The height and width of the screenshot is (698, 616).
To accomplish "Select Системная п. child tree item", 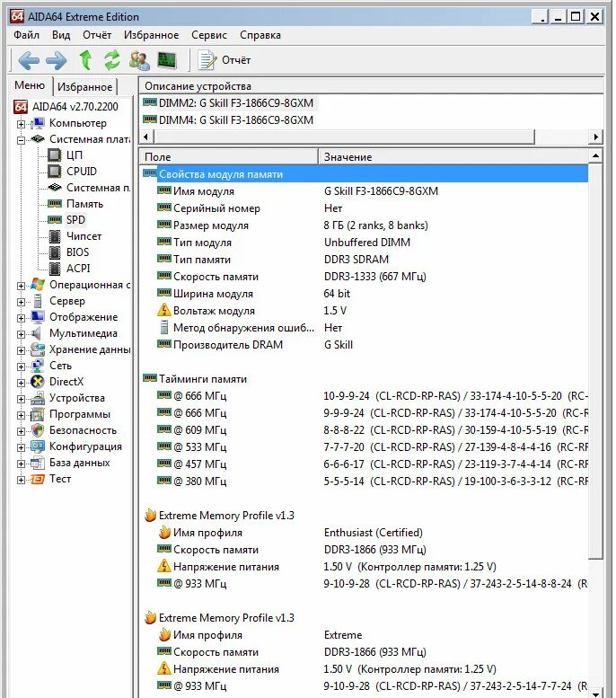I will coord(98,188).
